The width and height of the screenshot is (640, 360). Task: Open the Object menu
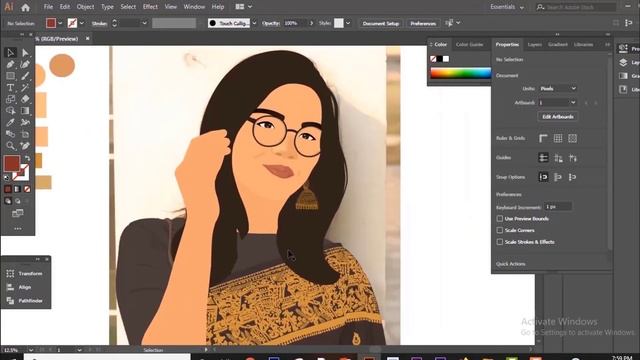(x=85, y=7)
